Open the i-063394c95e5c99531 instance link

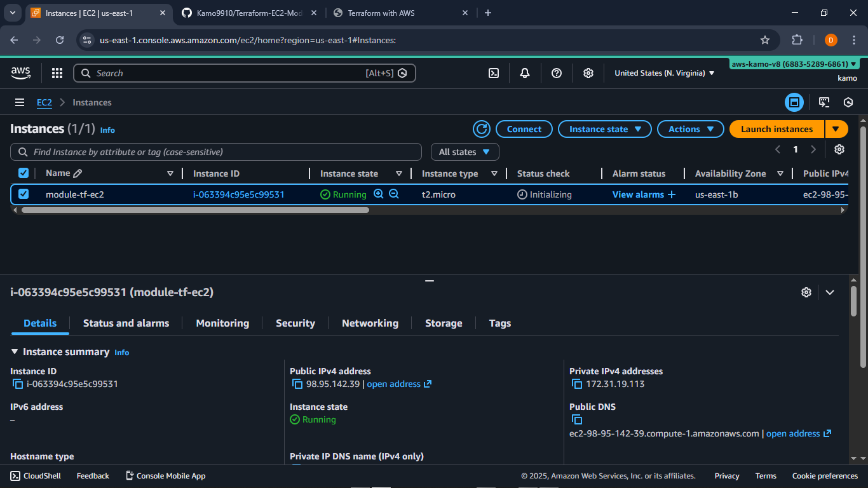pos(238,194)
